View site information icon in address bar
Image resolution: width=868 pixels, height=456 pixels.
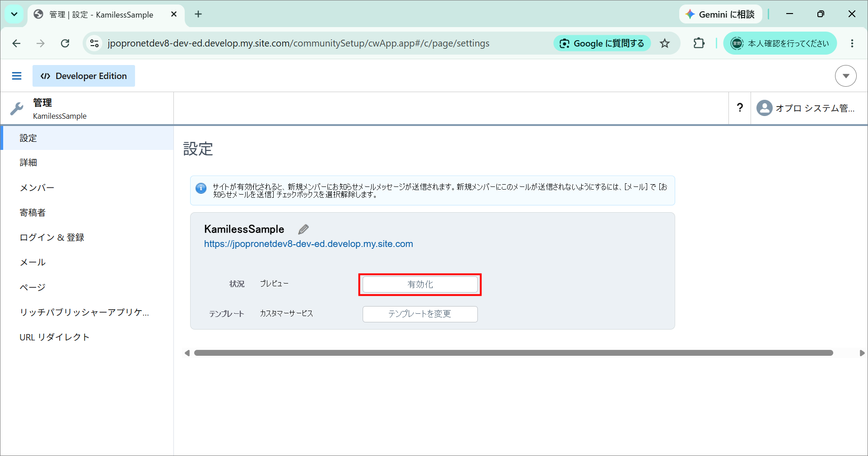(94, 43)
